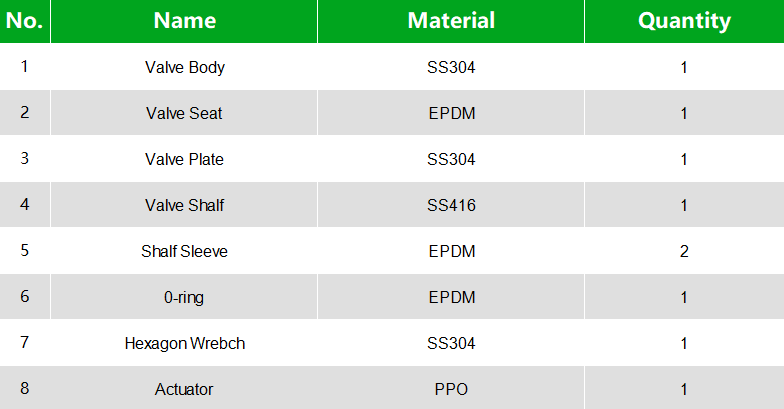Select row number 7 cell
Screen dimensions: 784x409
pos(24,344)
